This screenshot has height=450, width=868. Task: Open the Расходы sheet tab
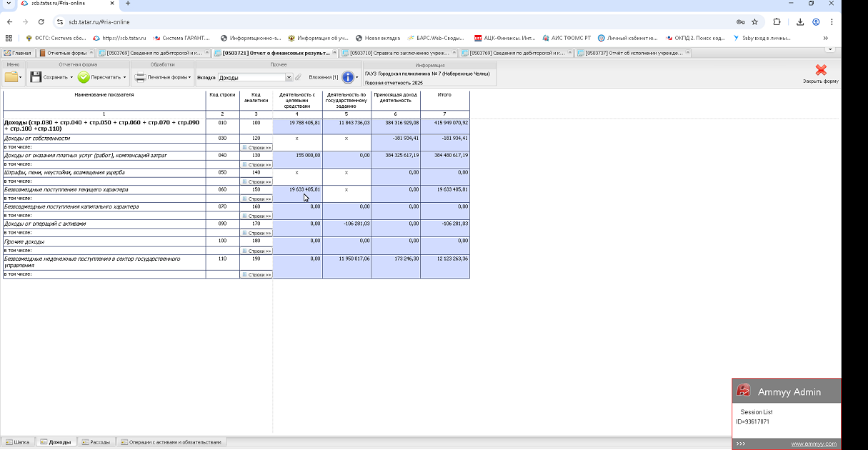[x=96, y=442]
